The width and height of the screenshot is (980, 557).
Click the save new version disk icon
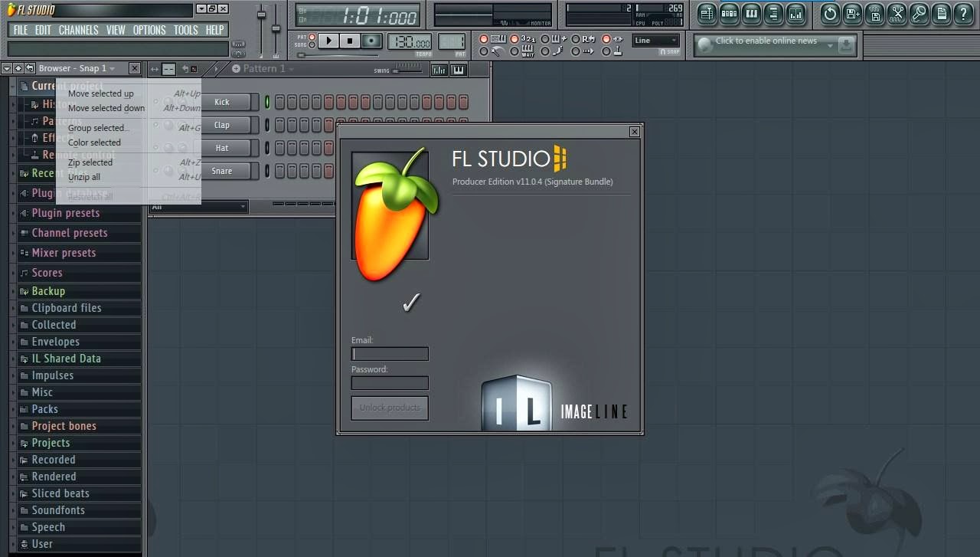click(x=852, y=13)
